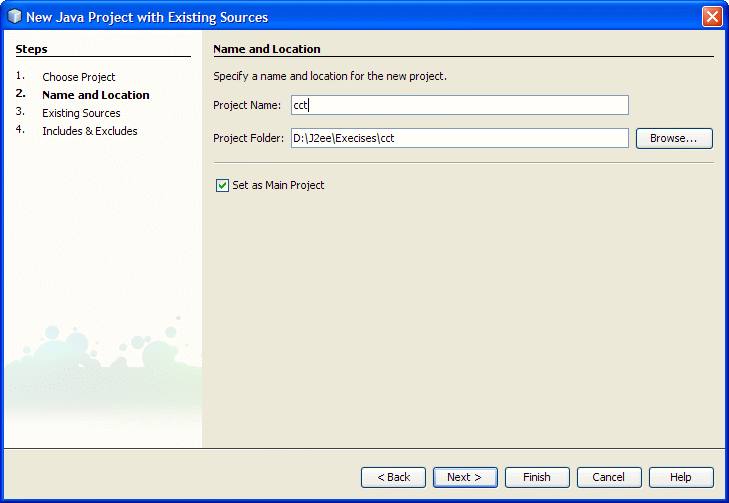Select the Existing Sources step text
729x503 pixels.
81,113
